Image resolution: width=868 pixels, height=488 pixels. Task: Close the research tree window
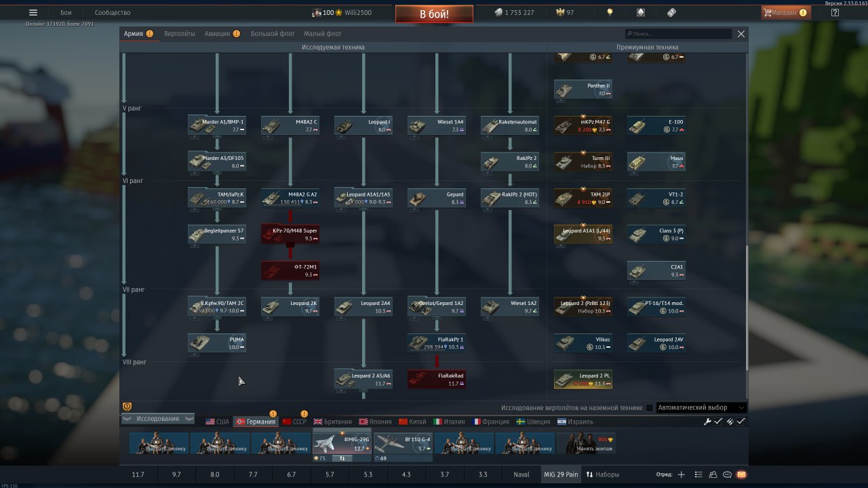click(741, 33)
